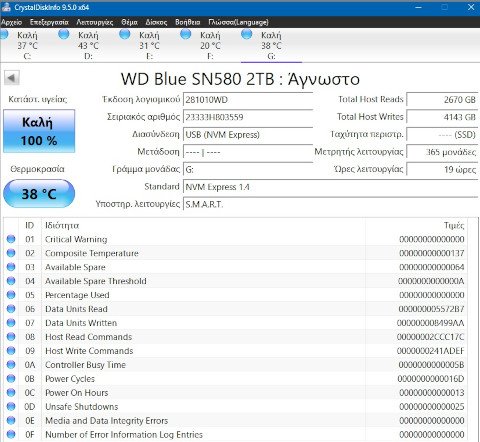Select the Controller Busy Time attribute name
This screenshot has height=442, width=480.
(85, 365)
